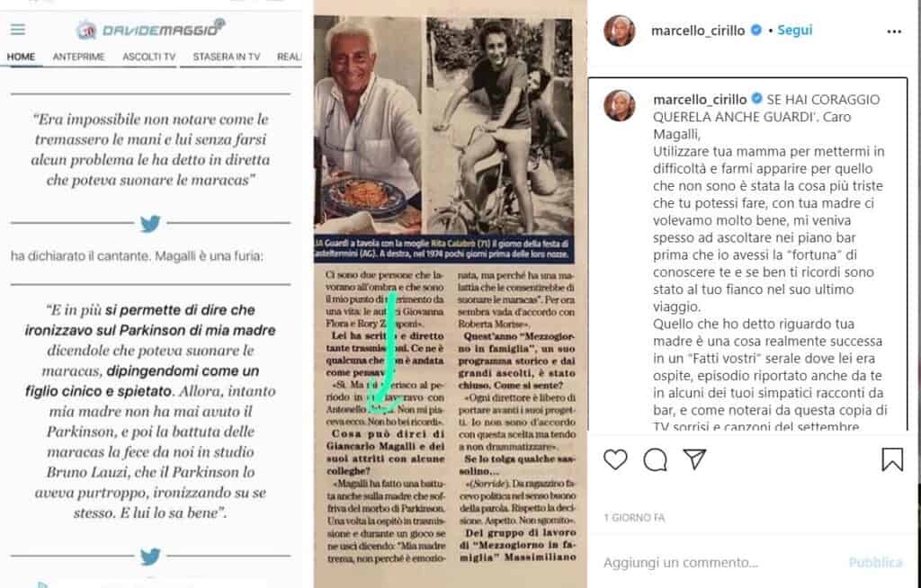Publish the comment with the Pubblica button
Image resolution: width=921 pixels, height=588 pixels.
[875, 562]
